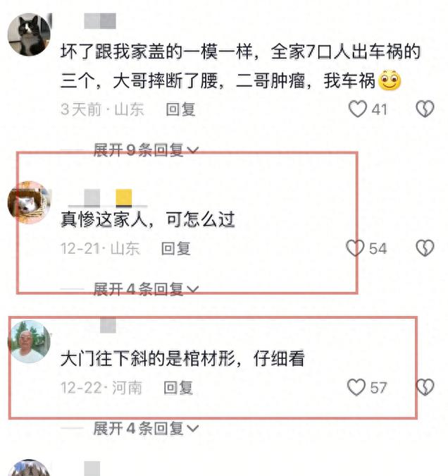Open username above 大门往下斜 comment
Image resolution: width=448 pixels, height=476 pixels.
[108, 325]
